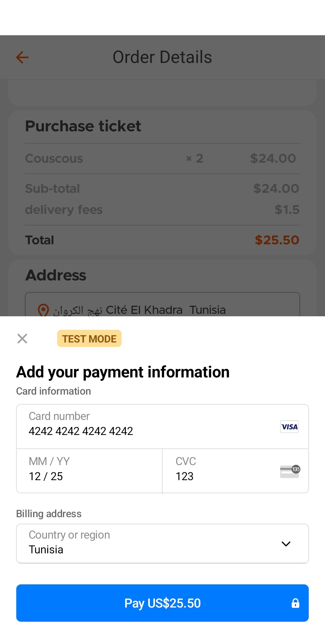This screenshot has height=644, width=325.
Task: Close the payment sheet with X icon
Action: click(22, 339)
